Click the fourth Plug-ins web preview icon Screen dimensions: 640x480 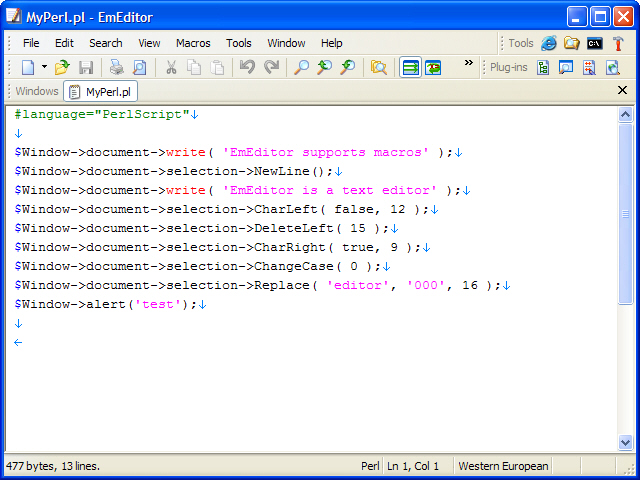click(x=612, y=68)
